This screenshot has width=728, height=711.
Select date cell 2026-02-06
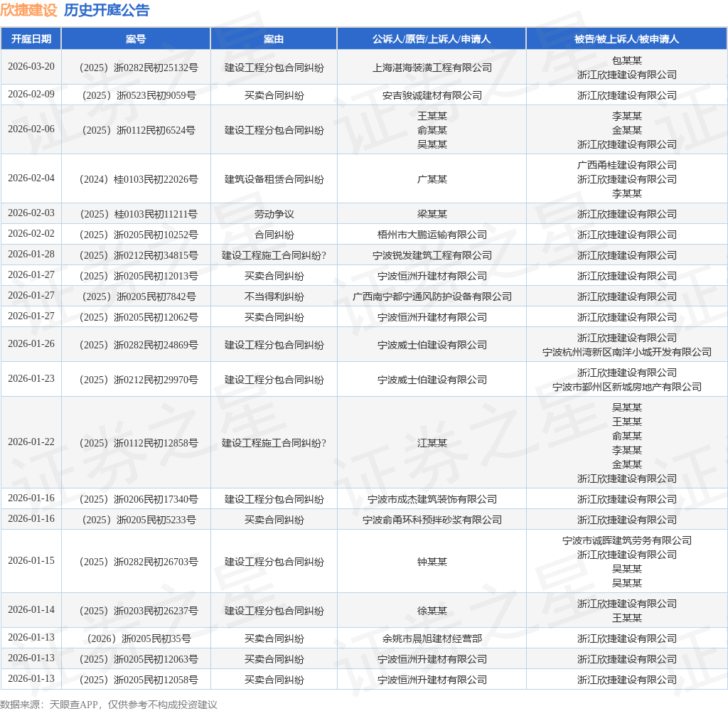(x=31, y=129)
